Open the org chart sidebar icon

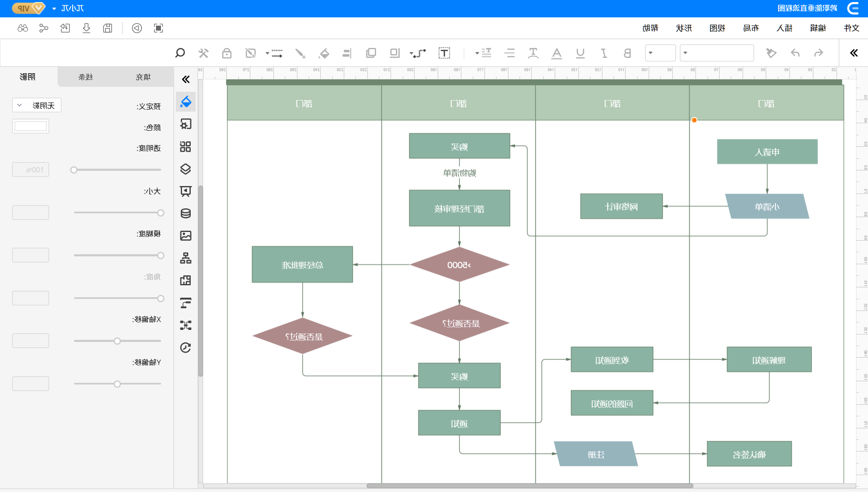click(186, 258)
